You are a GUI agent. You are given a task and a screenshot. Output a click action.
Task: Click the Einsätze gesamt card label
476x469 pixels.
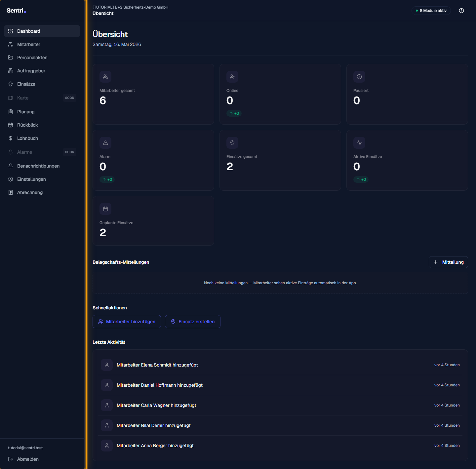[242, 157]
